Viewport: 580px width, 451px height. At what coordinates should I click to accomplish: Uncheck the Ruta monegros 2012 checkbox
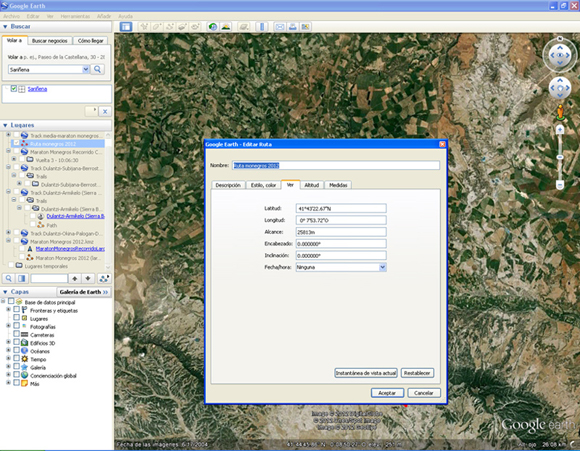coord(17,143)
